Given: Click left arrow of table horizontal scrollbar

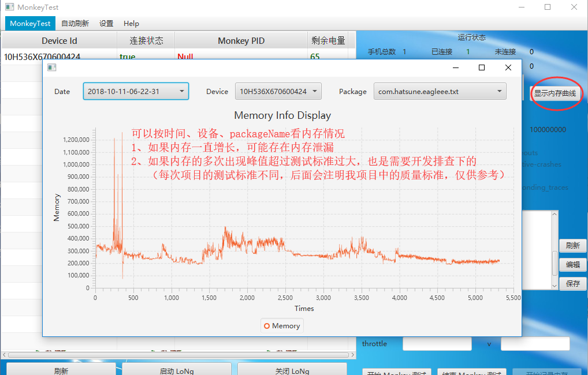Looking at the screenshot, I should [4, 355].
